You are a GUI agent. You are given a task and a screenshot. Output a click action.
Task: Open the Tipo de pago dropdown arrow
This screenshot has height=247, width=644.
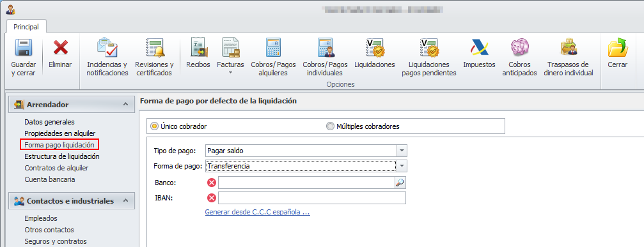402,151
